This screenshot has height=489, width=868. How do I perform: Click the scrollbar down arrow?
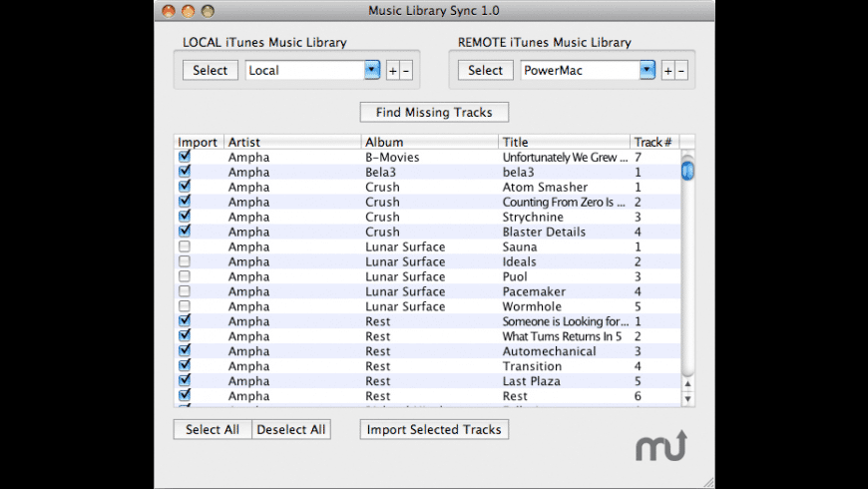tap(687, 398)
